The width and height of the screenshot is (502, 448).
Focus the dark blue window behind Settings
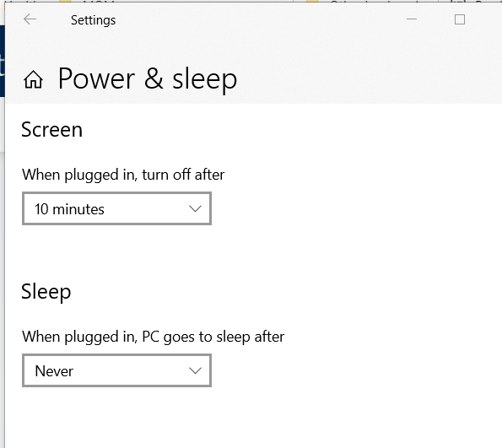2,61
